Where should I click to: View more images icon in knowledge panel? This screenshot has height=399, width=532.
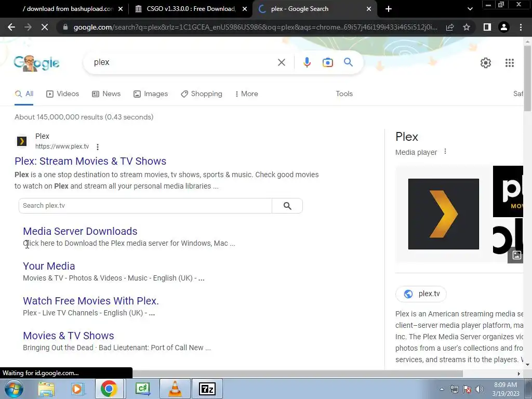pyautogui.click(x=516, y=255)
